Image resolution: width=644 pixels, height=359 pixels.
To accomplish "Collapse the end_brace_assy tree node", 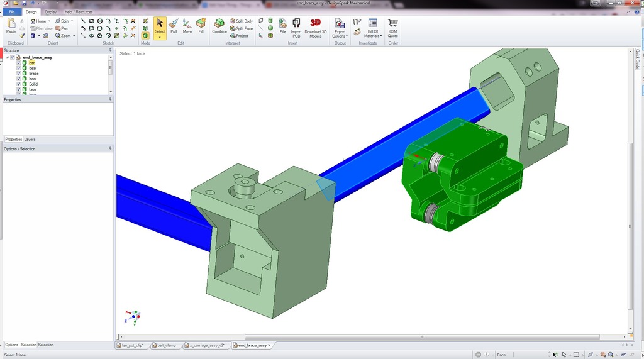I will 8,57.
